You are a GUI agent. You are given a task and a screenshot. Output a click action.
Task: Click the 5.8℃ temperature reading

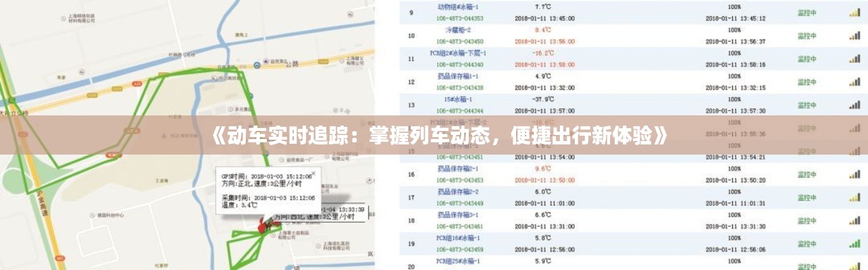tap(544, 238)
